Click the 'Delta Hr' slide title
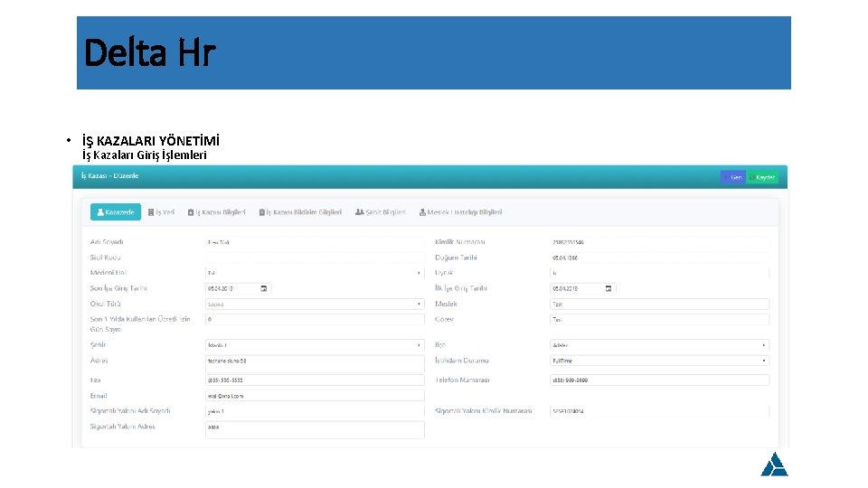This screenshot has height=488, width=868. [149, 52]
